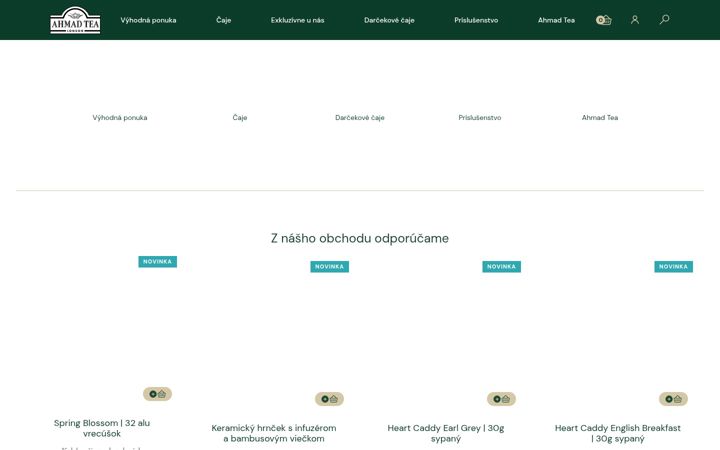This screenshot has width=720, height=450.
Task: Open Exkluzívne u nás menu item
Action: pyautogui.click(x=298, y=20)
